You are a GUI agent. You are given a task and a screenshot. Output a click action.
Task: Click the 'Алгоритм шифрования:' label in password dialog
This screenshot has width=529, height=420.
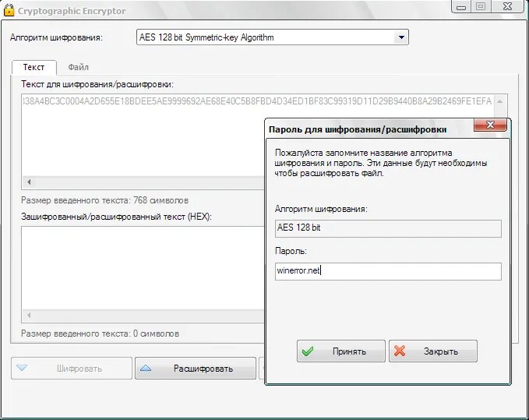click(321, 209)
